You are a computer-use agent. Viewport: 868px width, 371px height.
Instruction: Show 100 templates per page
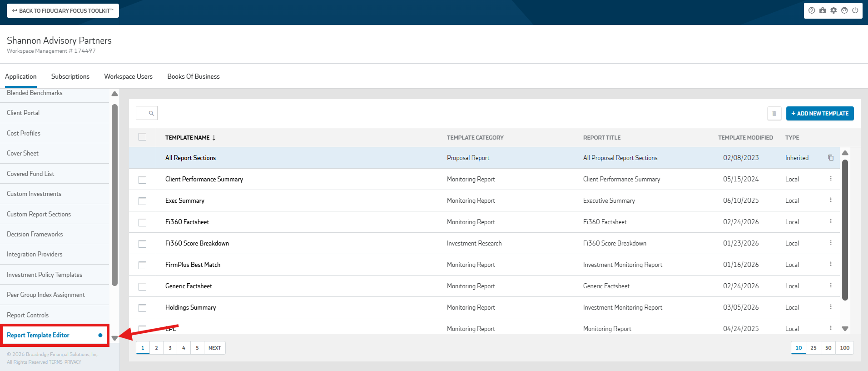(x=845, y=348)
